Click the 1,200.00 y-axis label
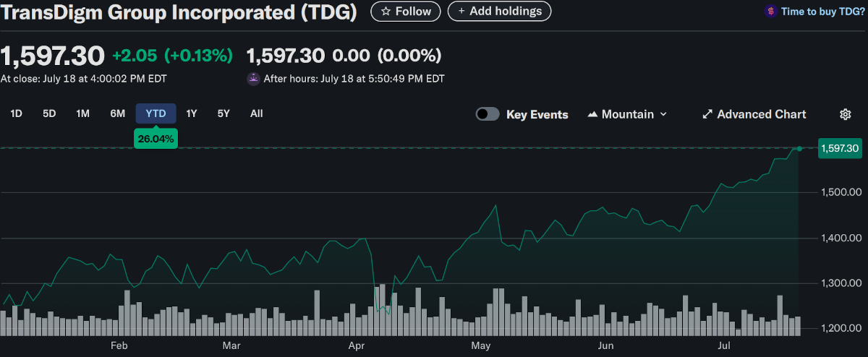This screenshot has height=357, width=868. coord(841,328)
